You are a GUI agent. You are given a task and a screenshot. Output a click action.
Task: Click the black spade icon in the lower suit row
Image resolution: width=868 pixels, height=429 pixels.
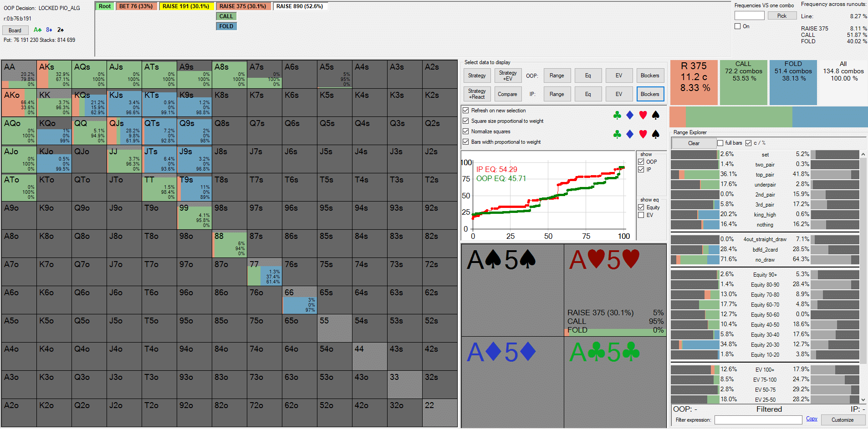(x=655, y=134)
